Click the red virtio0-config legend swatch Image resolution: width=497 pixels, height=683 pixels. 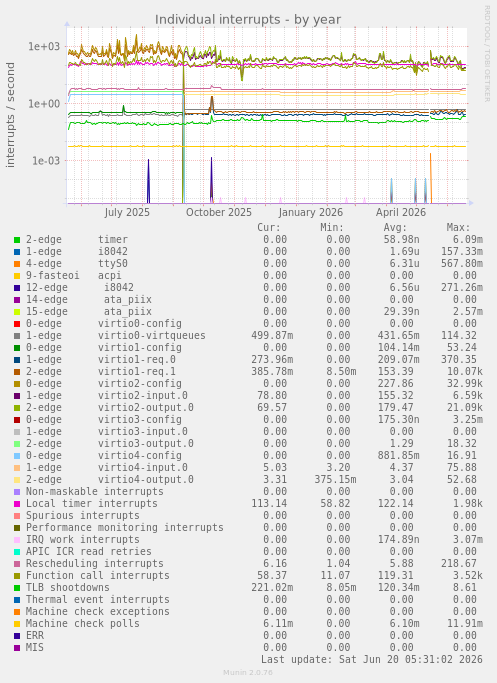[17, 324]
